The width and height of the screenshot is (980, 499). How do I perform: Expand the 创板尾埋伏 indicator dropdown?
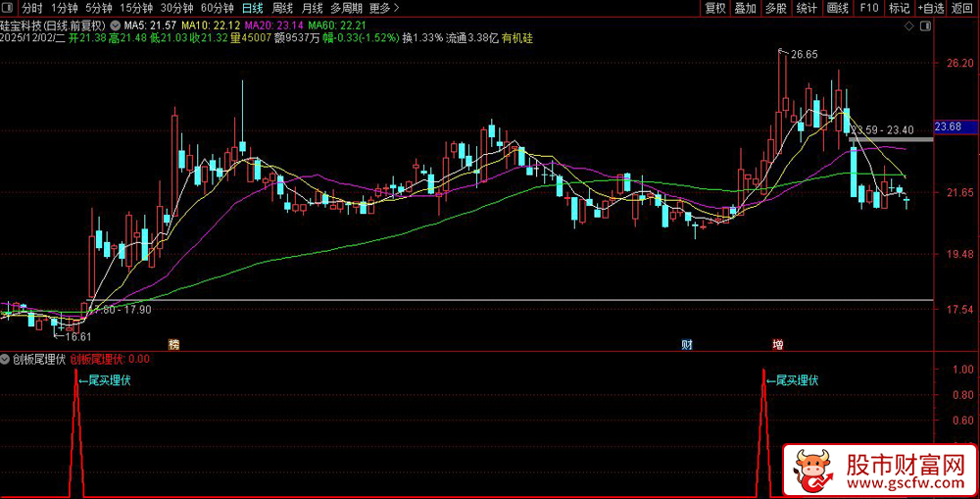click(x=6, y=359)
